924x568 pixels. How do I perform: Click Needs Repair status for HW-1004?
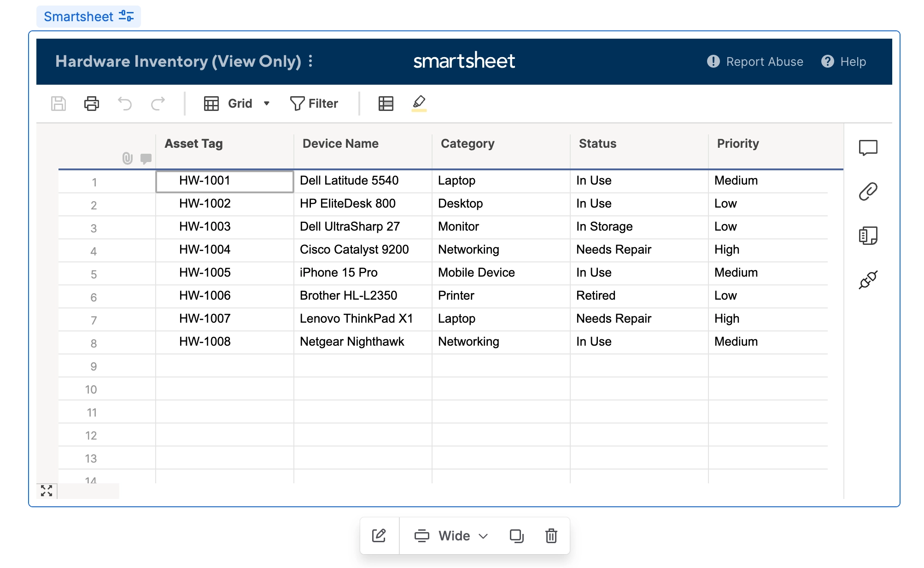[x=639, y=250]
